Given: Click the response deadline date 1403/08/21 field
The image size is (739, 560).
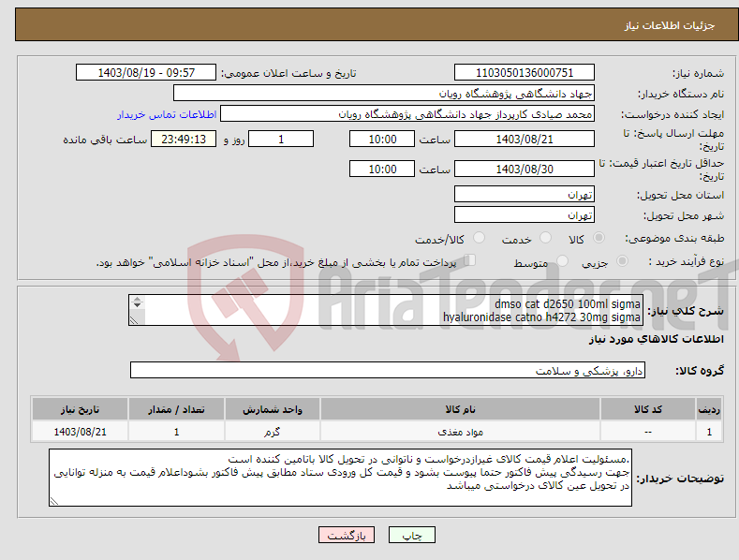Looking at the screenshot, I should pyautogui.click(x=525, y=139).
